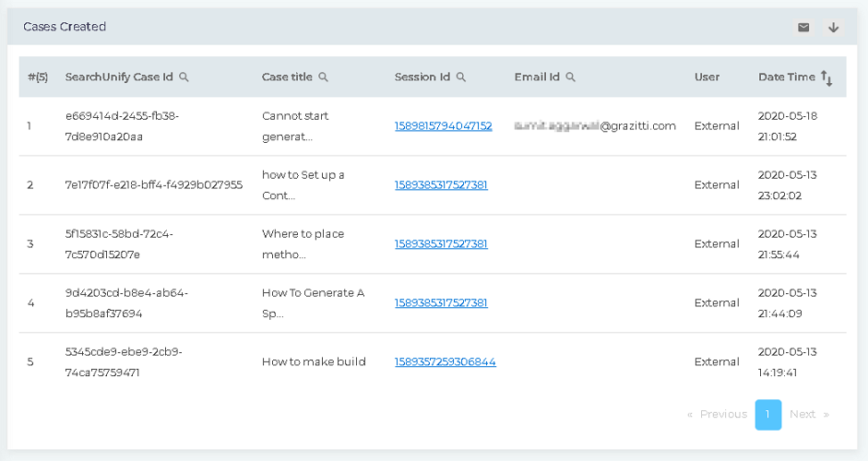This screenshot has width=868, height=461.
Task: Click the User column header
Action: coord(707,77)
